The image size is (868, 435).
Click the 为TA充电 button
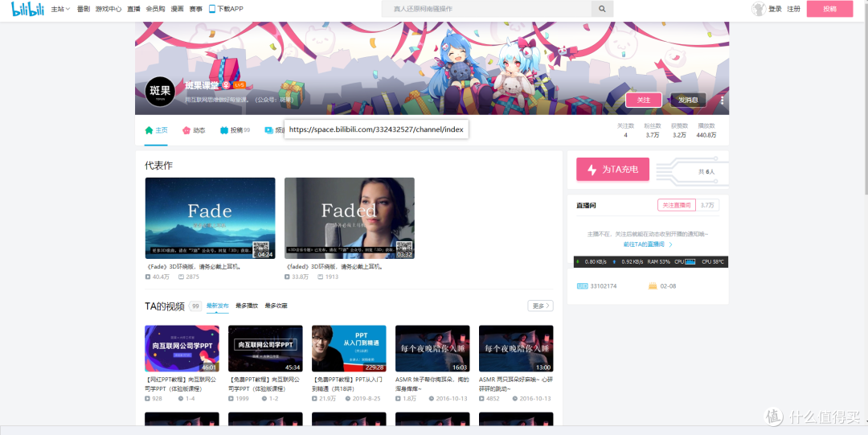tap(612, 169)
